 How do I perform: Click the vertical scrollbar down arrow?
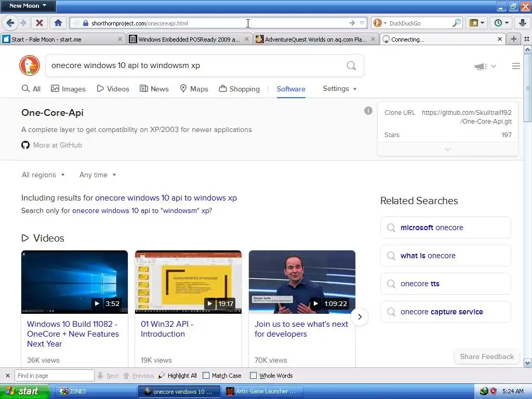[x=528, y=363]
